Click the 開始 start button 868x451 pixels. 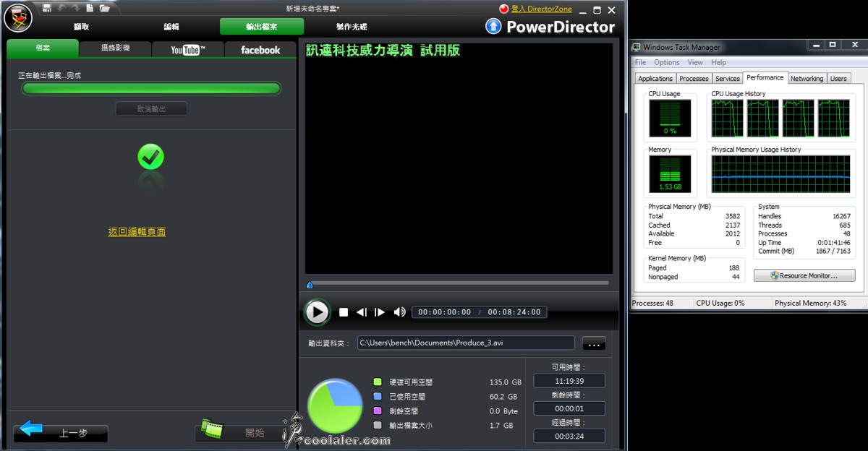(242, 433)
